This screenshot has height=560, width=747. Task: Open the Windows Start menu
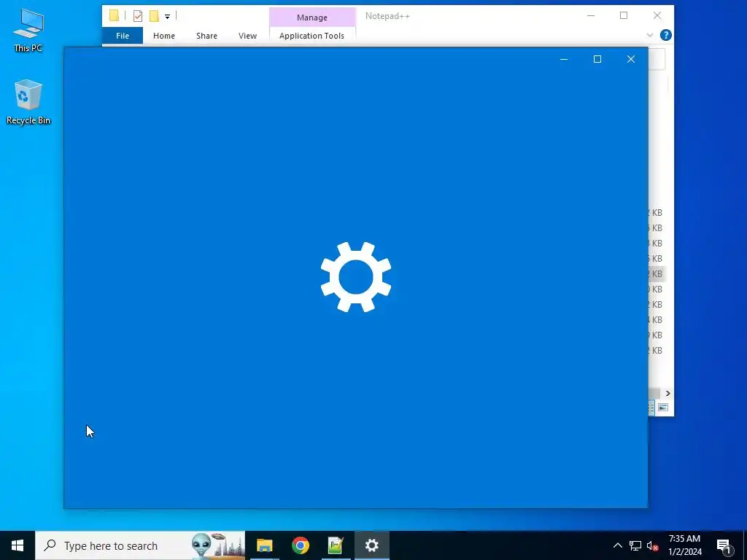[18, 545]
